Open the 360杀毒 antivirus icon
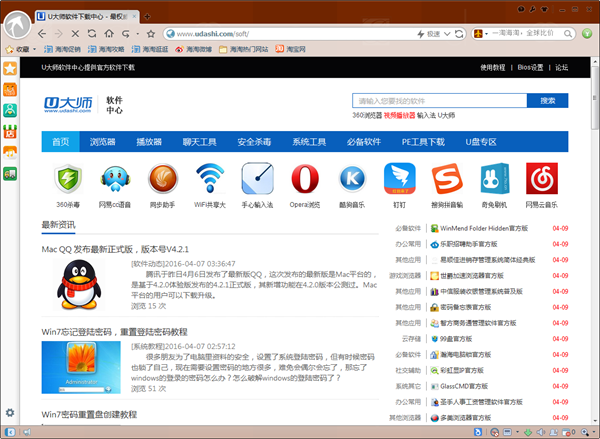The width and height of the screenshot is (600, 439). tap(68, 180)
